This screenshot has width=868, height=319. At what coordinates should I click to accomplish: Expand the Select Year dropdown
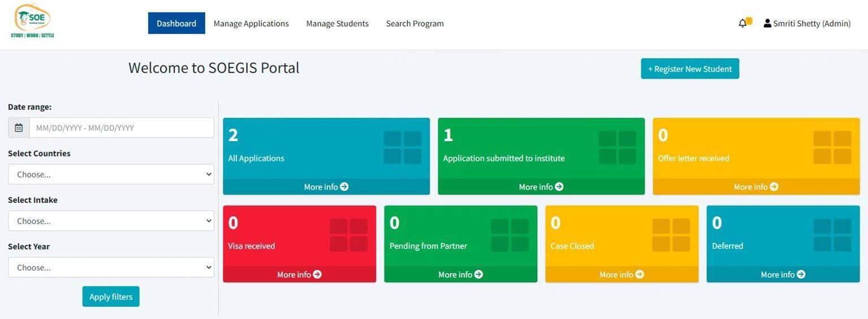pyautogui.click(x=111, y=268)
